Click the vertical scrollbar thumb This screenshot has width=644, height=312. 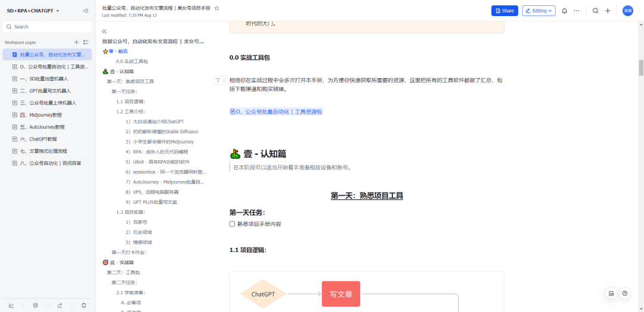pos(640,68)
